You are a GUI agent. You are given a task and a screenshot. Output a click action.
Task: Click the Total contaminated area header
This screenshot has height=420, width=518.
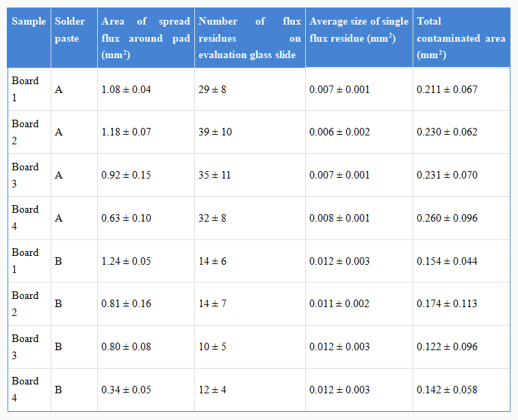(x=461, y=38)
